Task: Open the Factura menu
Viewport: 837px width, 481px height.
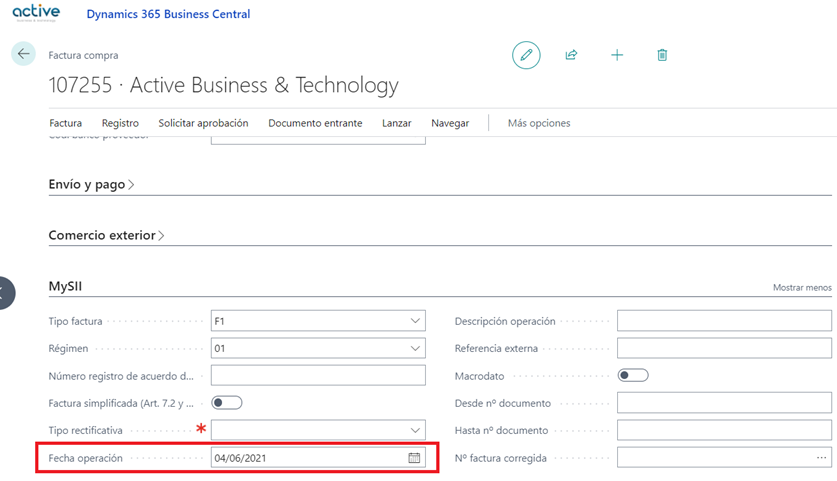Action: point(66,123)
